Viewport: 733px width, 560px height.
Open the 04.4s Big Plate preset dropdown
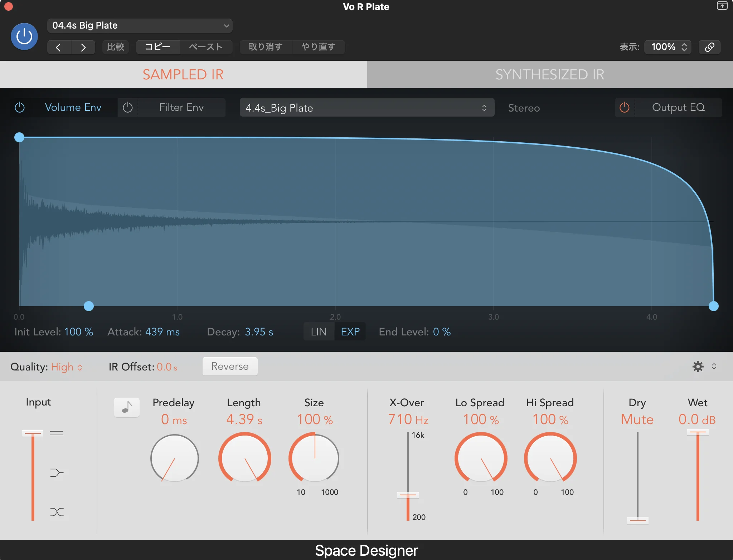(x=140, y=26)
